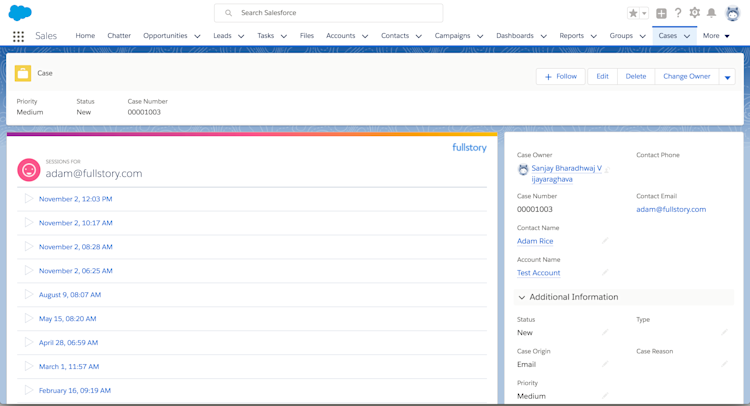Viewport: 750px width, 406px height.
Task: Click the pink smiley avatar icon
Action: tap(29, 170)
